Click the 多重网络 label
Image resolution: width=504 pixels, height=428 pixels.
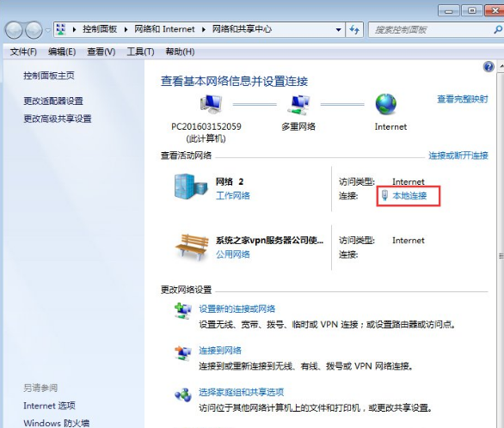[x=298, y=127]
